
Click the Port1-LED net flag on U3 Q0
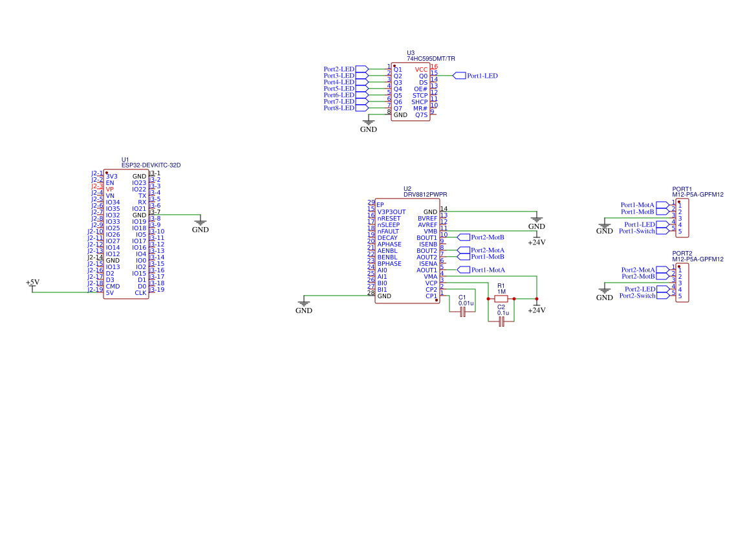point(475,76)
